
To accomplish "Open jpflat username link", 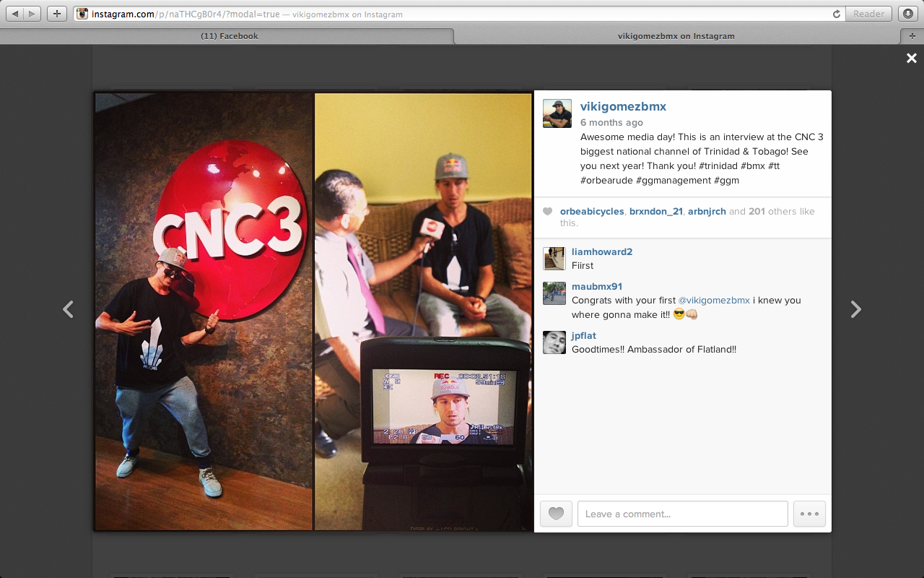I will click(x=584, y=335).
